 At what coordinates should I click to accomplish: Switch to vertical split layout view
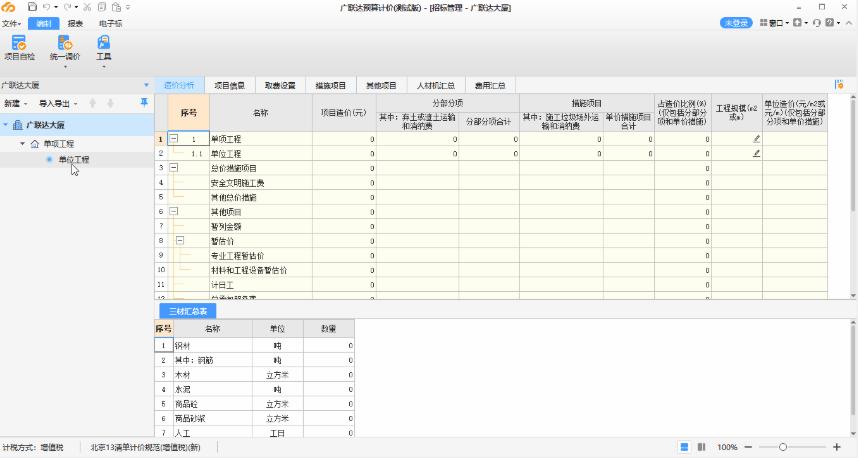701,447
